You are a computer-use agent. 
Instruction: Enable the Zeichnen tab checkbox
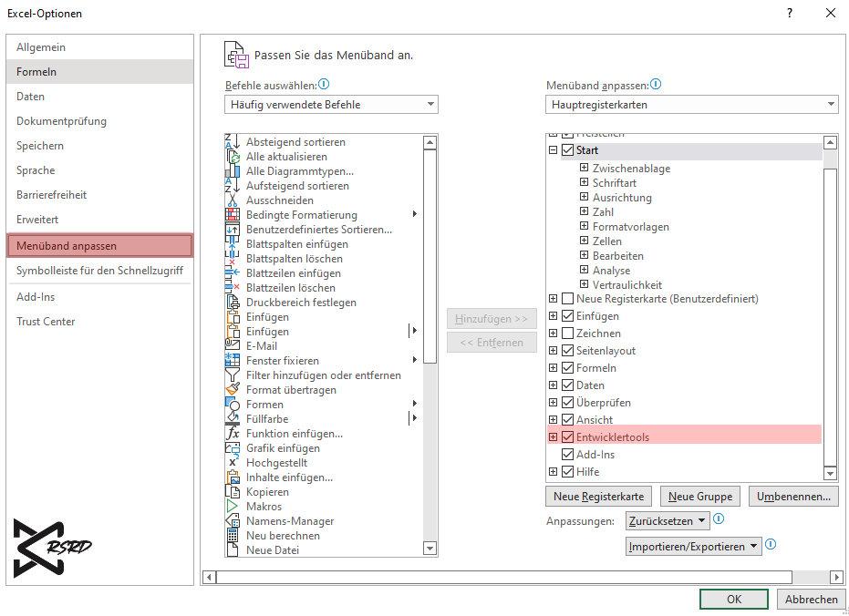pyautogui.click(x=568, y=334)
